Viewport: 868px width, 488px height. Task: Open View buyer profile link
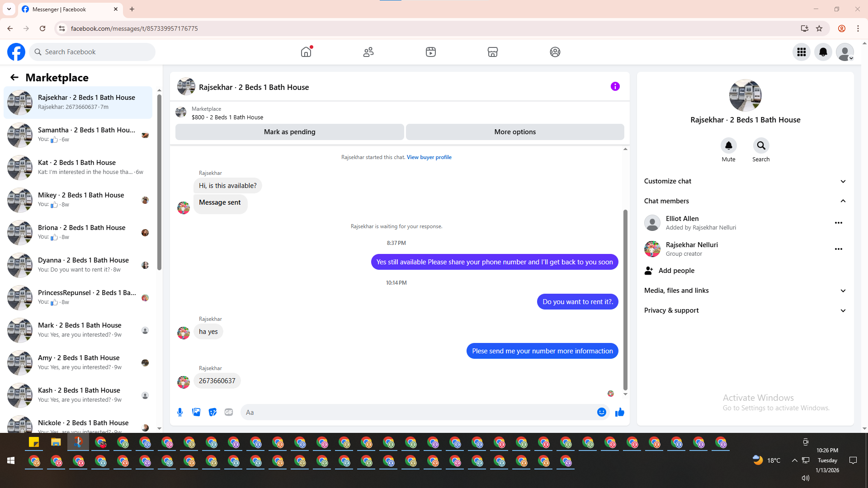pyautogui.click(x=429, y=157)
